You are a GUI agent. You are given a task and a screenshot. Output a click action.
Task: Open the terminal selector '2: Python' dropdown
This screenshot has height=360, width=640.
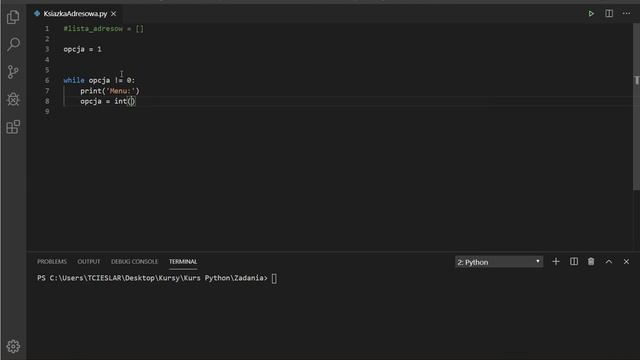click(x=499, y=262)
